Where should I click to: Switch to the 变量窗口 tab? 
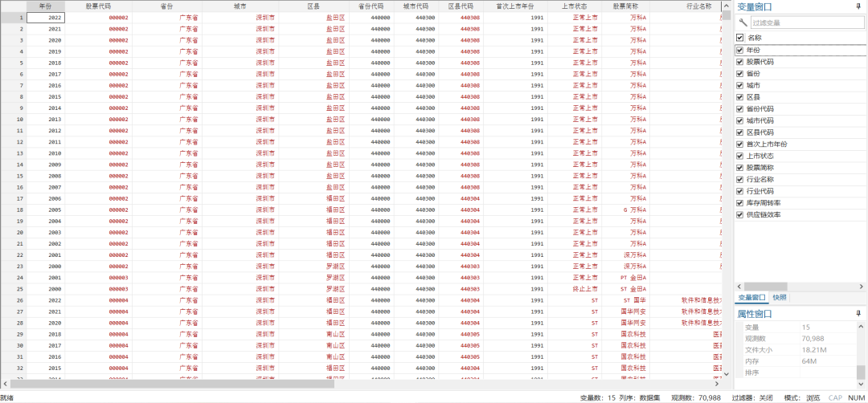coord(751,297)
